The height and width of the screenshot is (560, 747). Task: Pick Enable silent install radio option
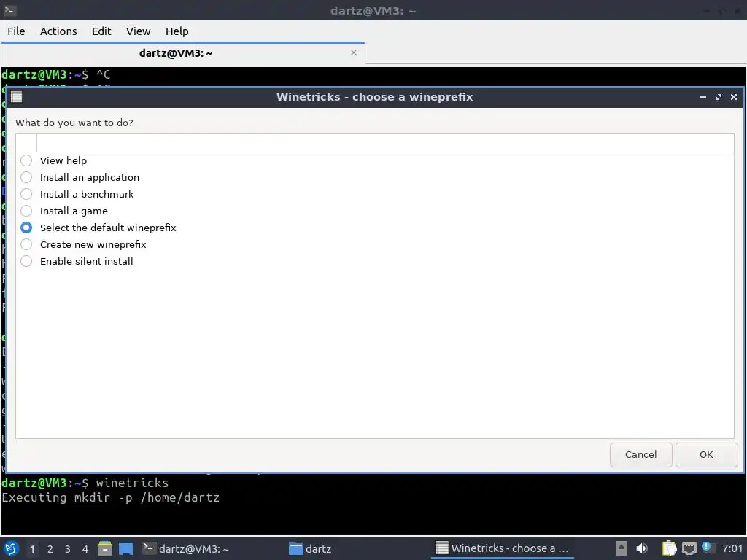coord(26,261)
